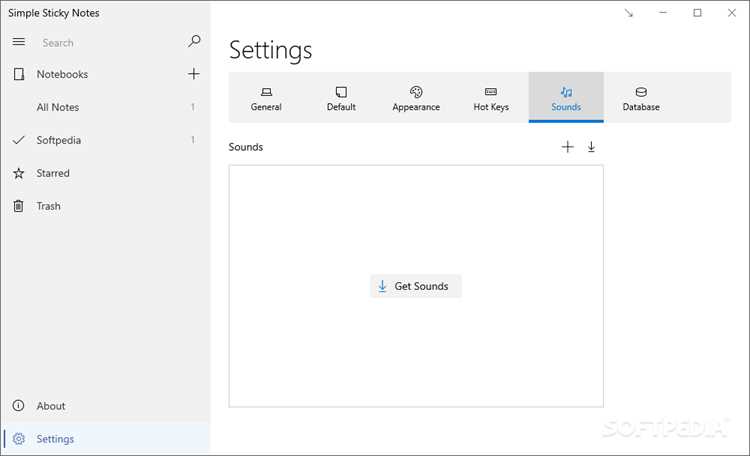The height and width of the screenshot is (456, 750).
Task: Show Starred notes label
Action: 53,173
